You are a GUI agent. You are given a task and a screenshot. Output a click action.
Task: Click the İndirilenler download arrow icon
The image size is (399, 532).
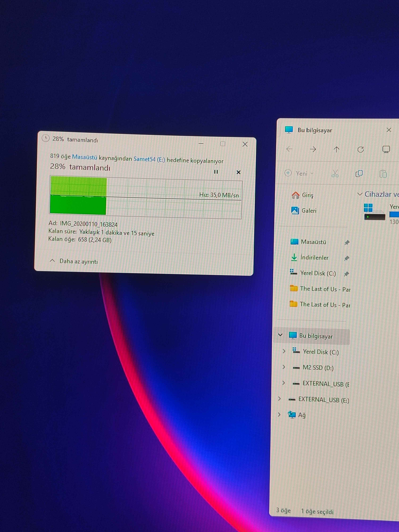pyautogui.click(x=294, y=257)
